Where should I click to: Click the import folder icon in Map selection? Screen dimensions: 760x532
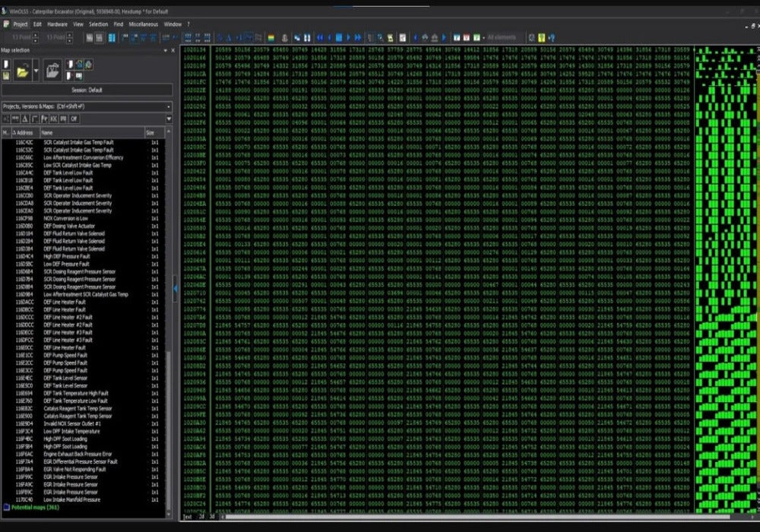point(52,71)
